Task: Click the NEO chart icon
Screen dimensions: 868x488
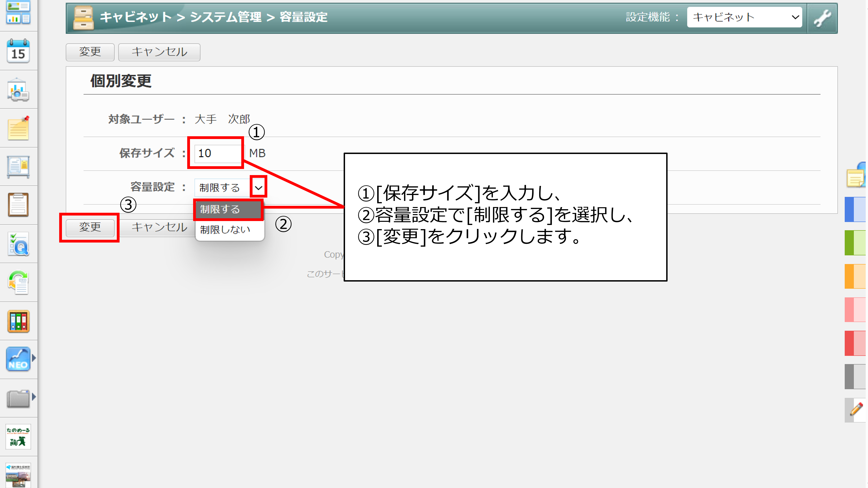Action: click(x=18, y=359)
